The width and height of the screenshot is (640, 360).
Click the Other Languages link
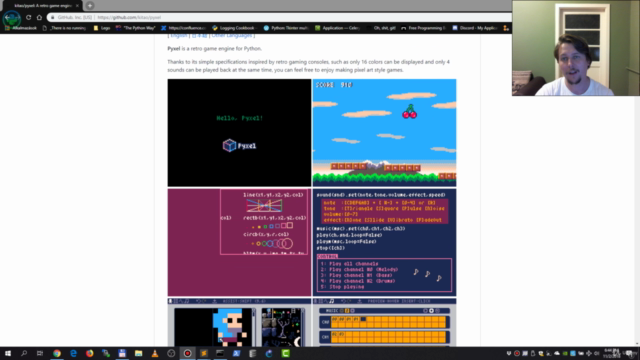(x=231, y=36)
